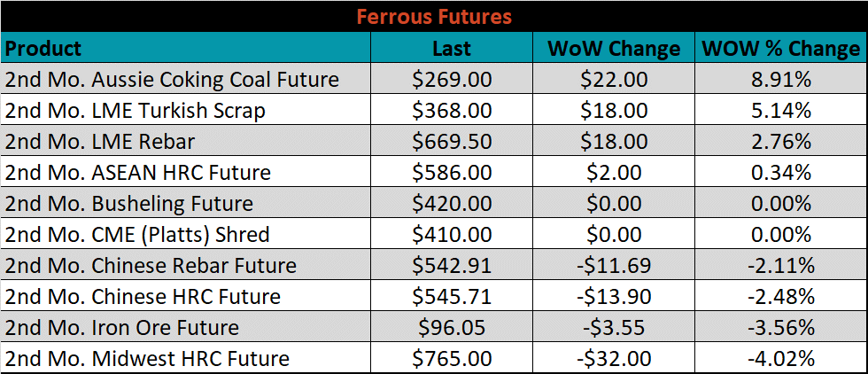Click the Ferrous Futures title header

(x=434, y=17)
